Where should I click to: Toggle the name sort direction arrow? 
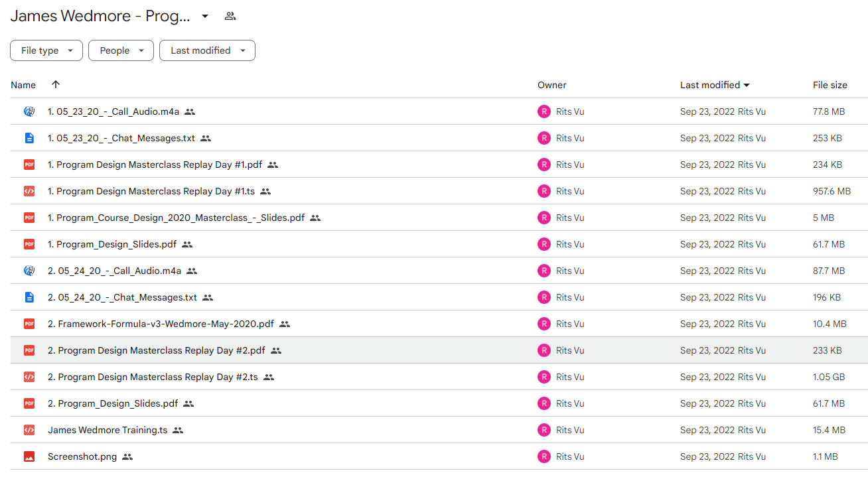click(56, 84)
